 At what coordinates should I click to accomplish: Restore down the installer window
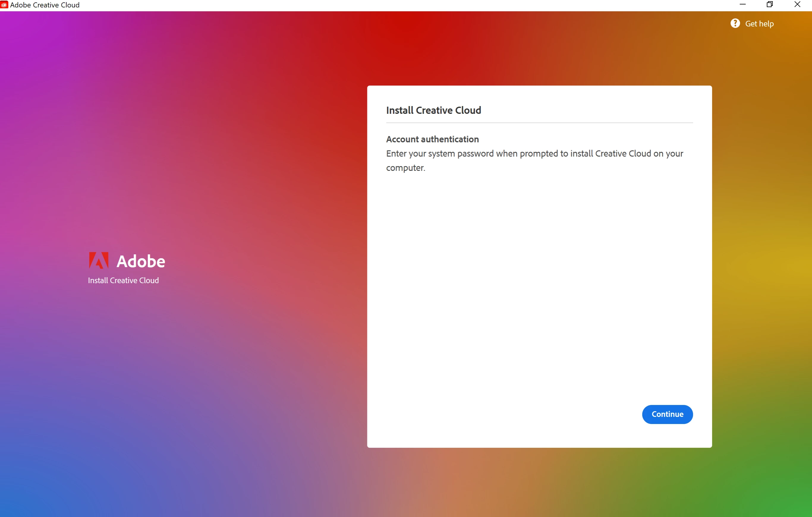[x=769, y=5]
